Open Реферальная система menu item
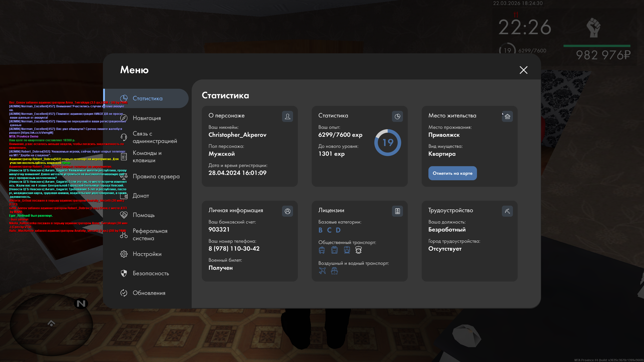Screen dimensions: 644x362 click(150, 235)
